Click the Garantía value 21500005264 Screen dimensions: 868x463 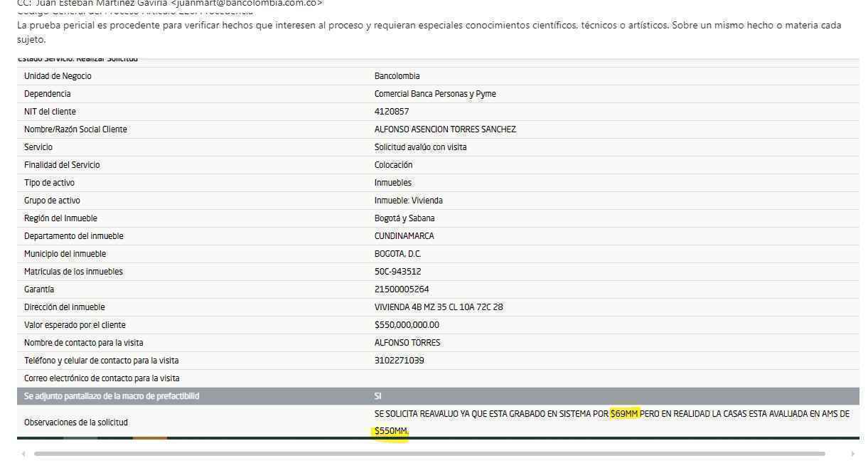[x=402, y=289]
